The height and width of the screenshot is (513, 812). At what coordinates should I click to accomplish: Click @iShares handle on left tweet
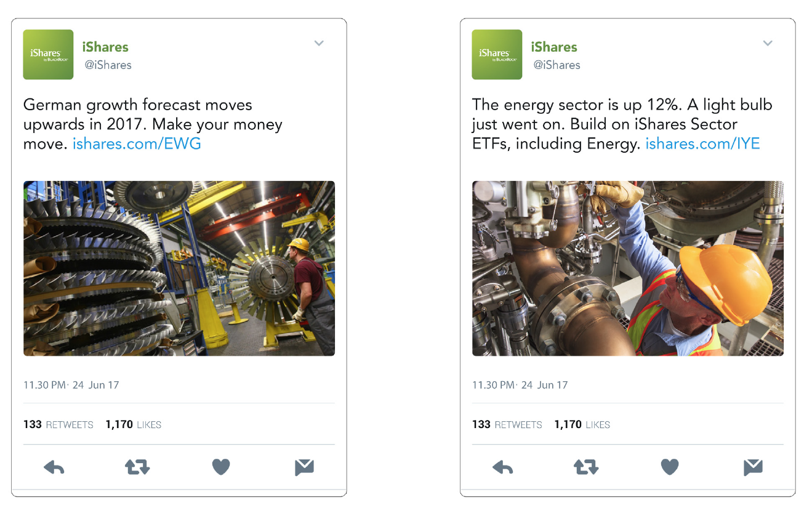(107, 65)
